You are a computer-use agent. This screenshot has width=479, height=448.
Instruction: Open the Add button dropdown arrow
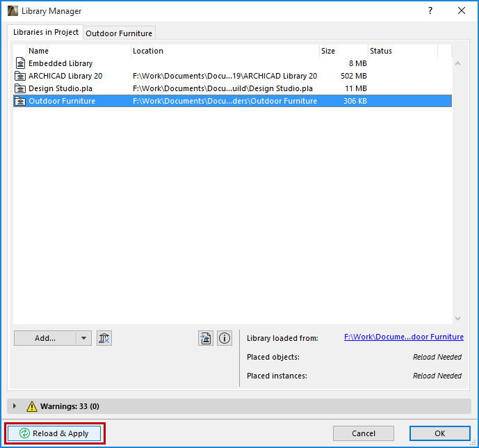point(83,338)
